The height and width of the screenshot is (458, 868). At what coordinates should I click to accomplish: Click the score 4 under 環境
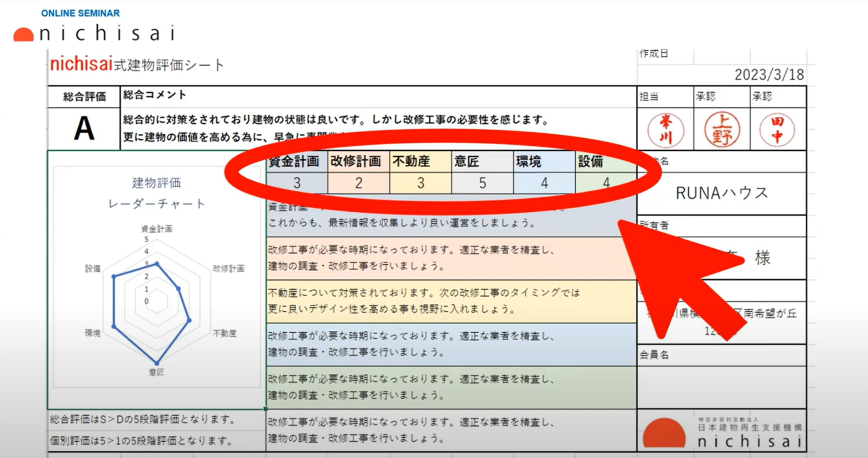544,183
